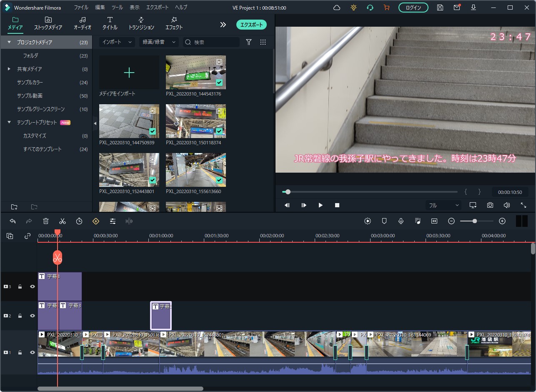This screenshot has width=536, height=392.
Task: Take a snapshot with the camera icon
Action: (x=490, y=205)
